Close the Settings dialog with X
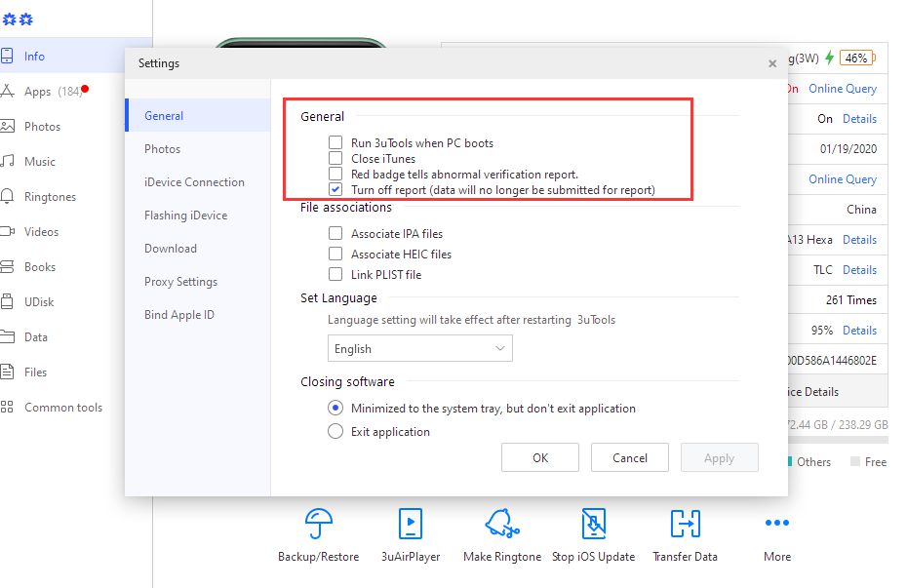The height and width of the screenshot is (588, 907). [x=772, y=63]
